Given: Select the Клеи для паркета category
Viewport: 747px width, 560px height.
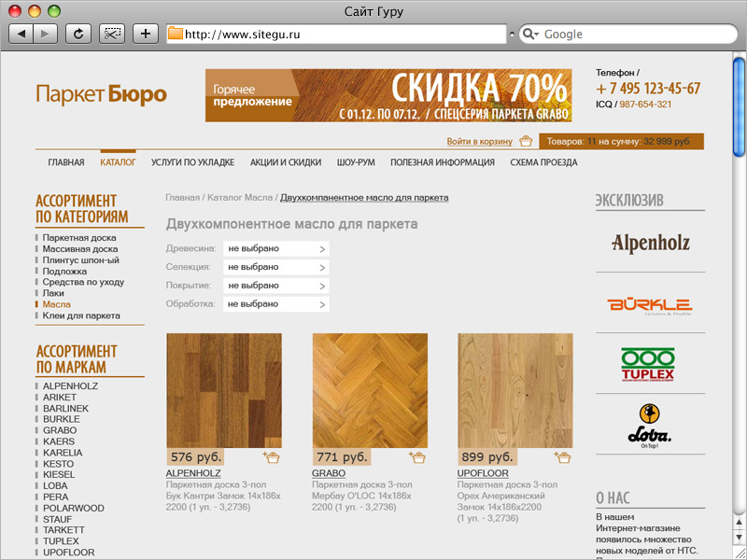Looking at the screenshot, I should coord(81,315).
